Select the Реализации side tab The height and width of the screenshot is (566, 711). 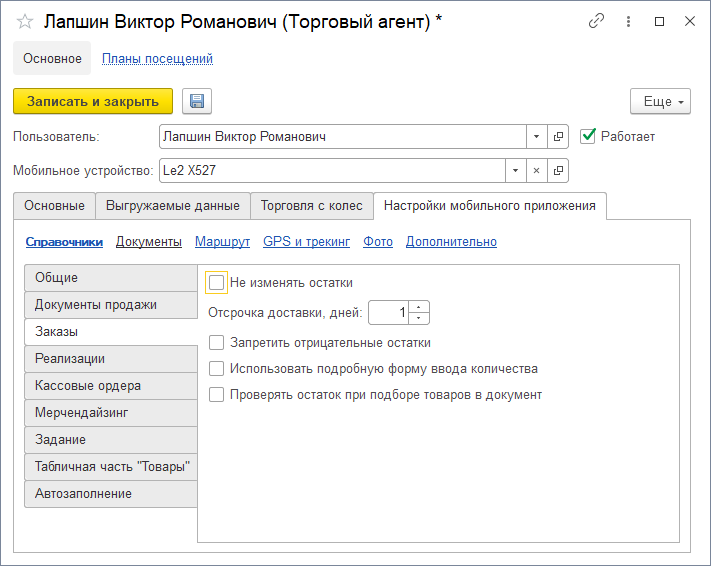pyautogui.click(x=111, y=359)
